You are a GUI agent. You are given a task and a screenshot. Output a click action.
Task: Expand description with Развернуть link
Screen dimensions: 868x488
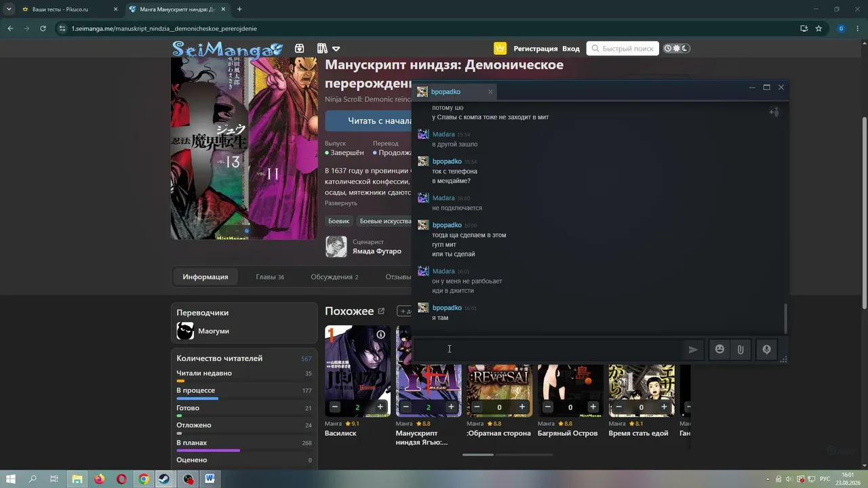click(341, 203)
